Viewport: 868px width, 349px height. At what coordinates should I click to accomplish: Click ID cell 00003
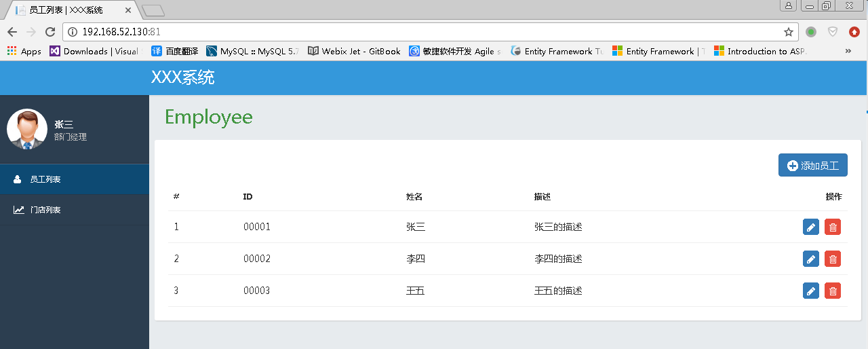tap(257, 291)
